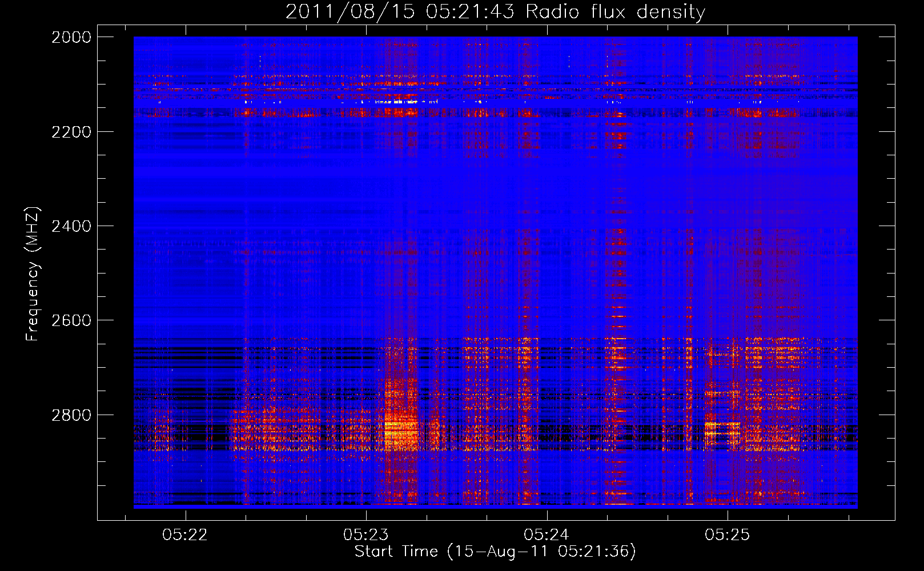
Task: Click the 'Start Time (15-Aug-11 05:21:36)' axis title
Action: click(x=495, y=552)
